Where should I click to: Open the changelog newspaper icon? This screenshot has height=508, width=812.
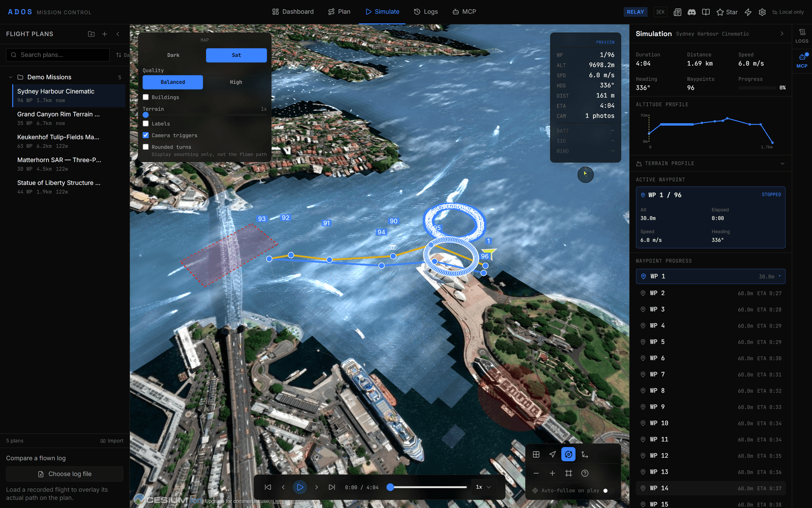coord(677,12)
